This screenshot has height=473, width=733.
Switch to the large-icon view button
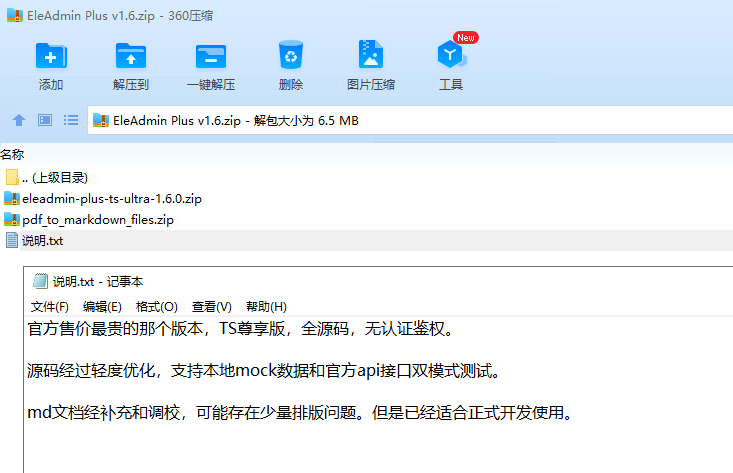45,120
